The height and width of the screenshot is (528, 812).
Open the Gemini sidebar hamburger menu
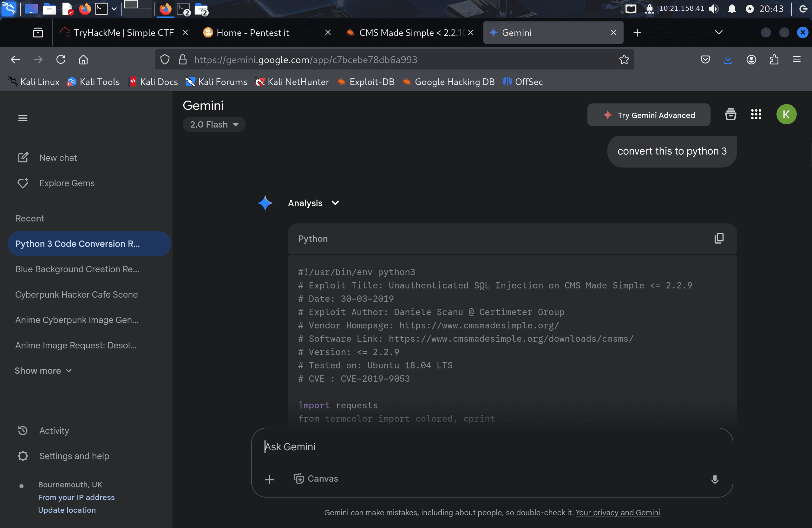23,118
